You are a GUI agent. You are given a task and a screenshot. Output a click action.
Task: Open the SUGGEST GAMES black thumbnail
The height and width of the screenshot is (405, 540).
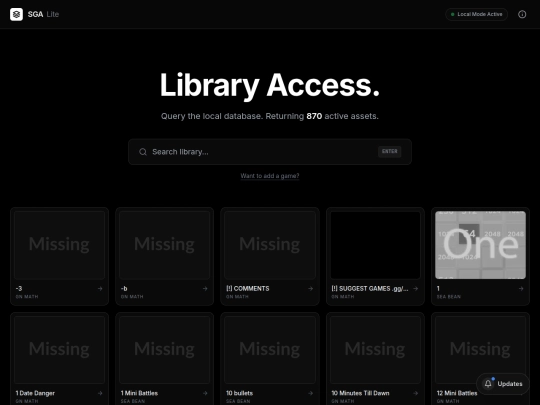375,245
